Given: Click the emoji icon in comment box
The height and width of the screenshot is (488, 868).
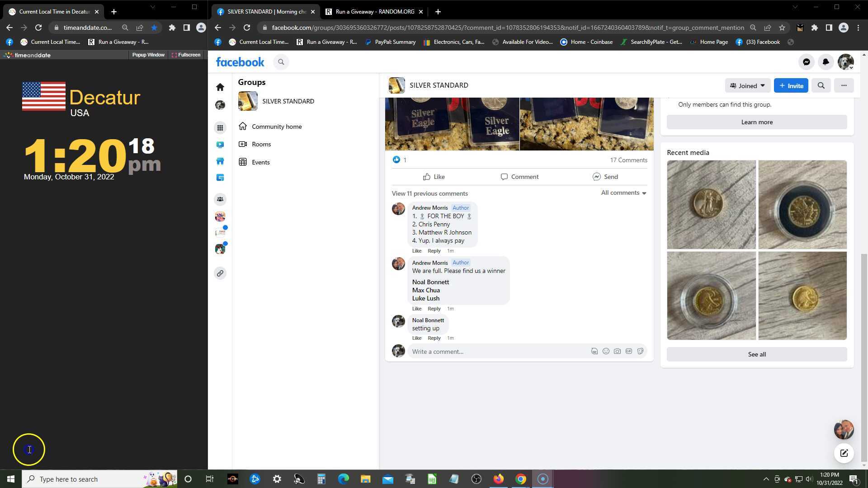Looking at the screenshot, I should [606, 352].
